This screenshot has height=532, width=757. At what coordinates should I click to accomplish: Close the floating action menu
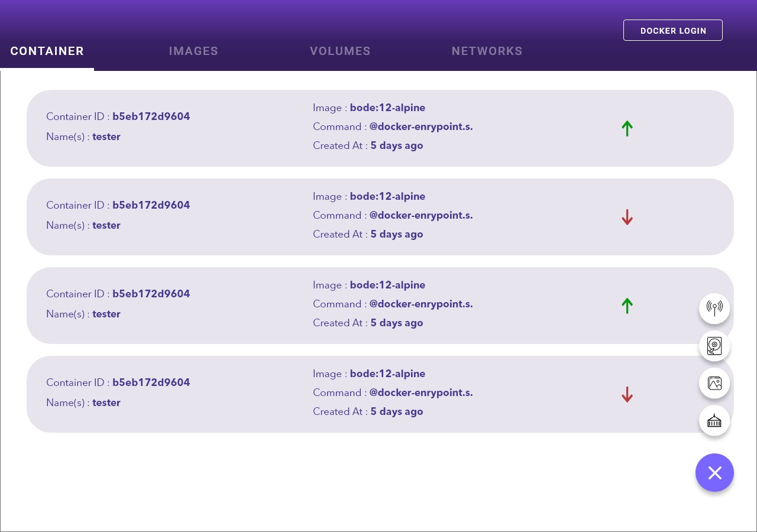pos(714,473)
